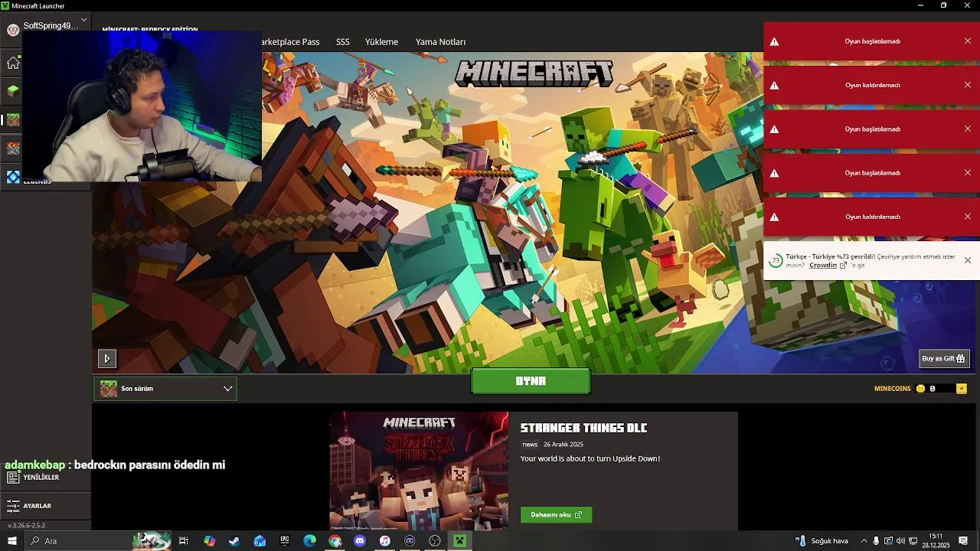Open Steam from the taskbar
980x551 pixels.
point(234,541)
